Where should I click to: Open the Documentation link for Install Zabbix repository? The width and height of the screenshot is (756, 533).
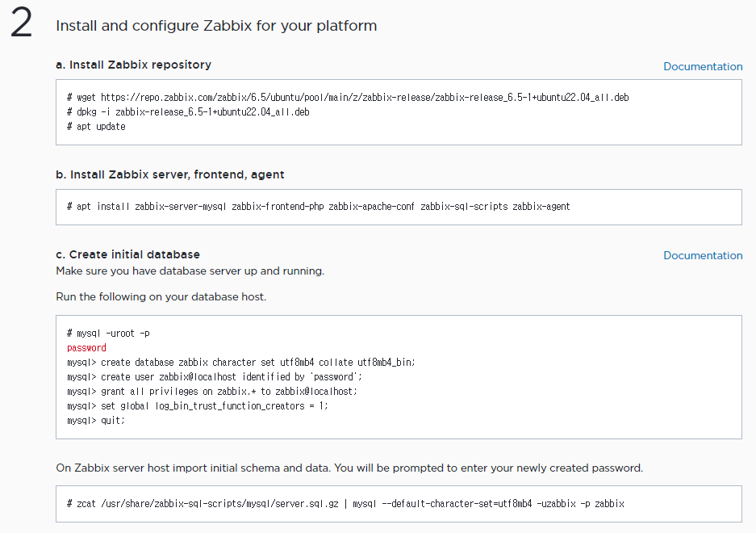click(x=702, y=66)
